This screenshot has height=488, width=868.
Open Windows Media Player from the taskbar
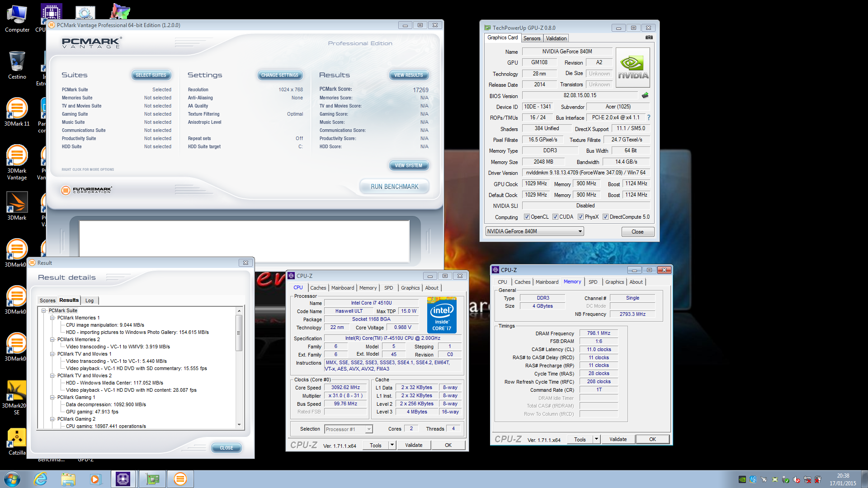(95, 479)
